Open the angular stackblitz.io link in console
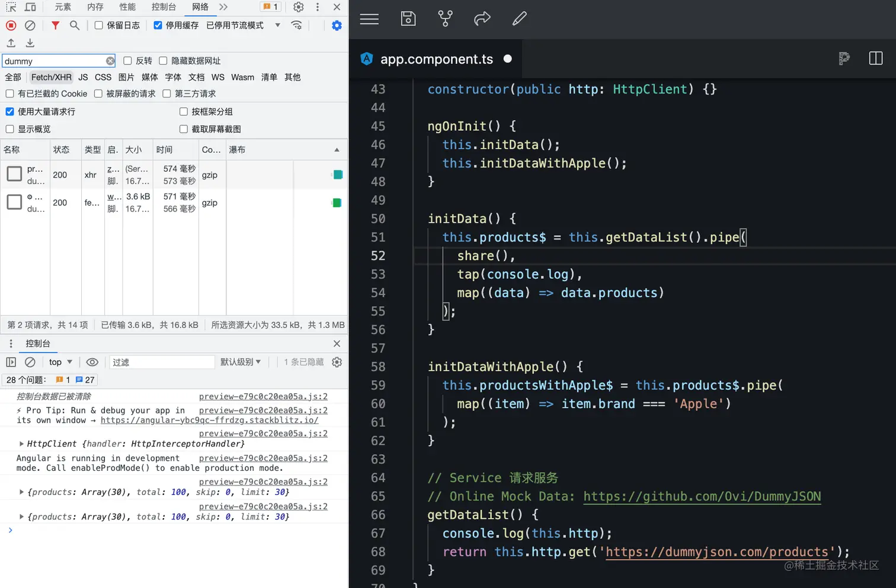 pos(209,420)
